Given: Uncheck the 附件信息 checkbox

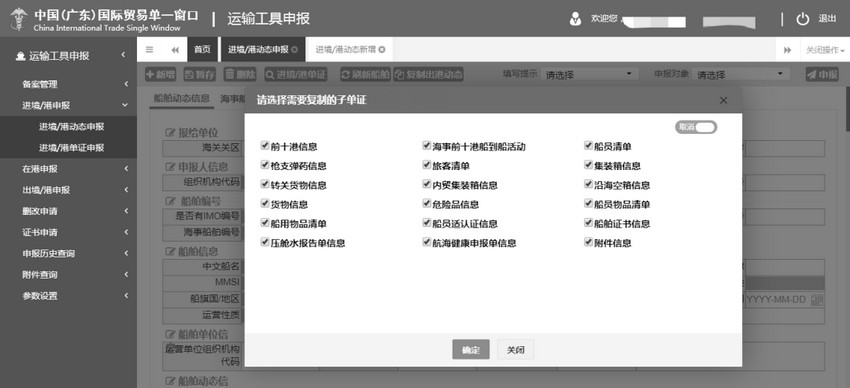Looking at the screenshot, I should [588, 242].
